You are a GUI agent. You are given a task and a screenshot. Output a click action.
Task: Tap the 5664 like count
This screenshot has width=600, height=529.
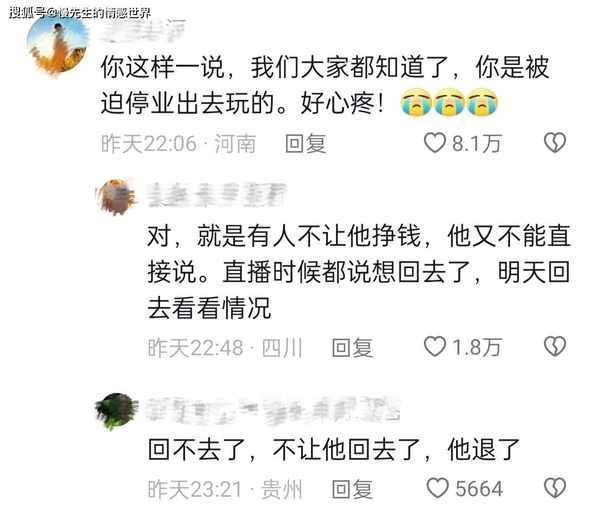(x=479, y=489)
